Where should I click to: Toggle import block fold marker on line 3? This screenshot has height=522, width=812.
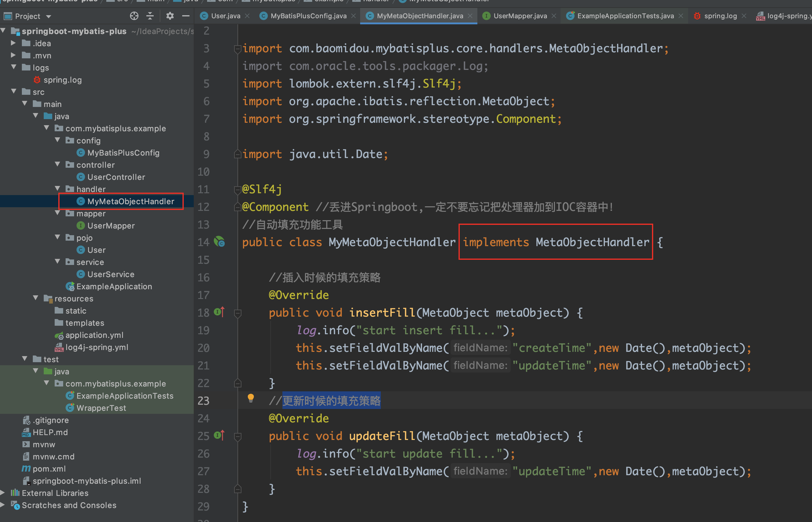tap(237, 49)
